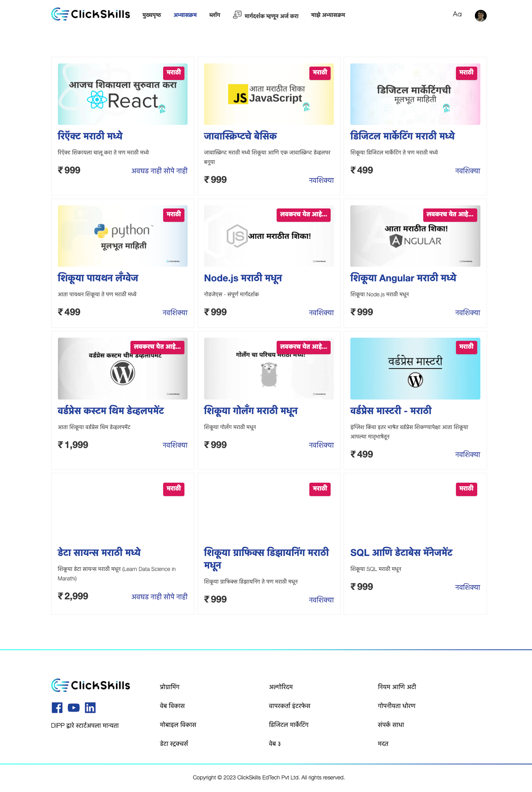Open the जावास्क्रिप्टचे बेसिक course
Screen dimensions: 532x792
240,136
